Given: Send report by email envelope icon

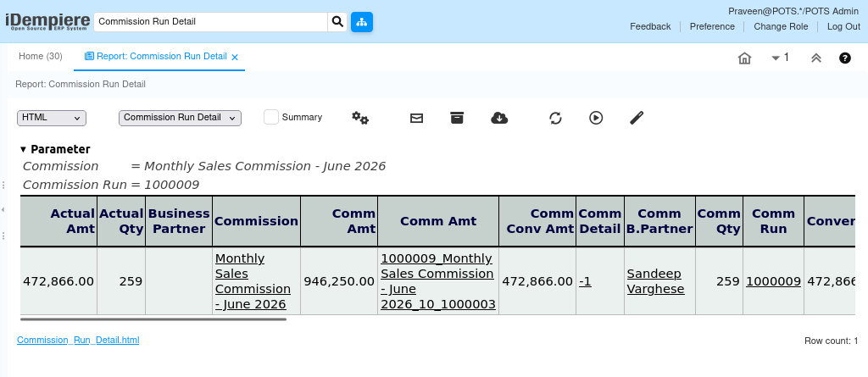Looking at the screenshot, I should click(x=416, y=118).
